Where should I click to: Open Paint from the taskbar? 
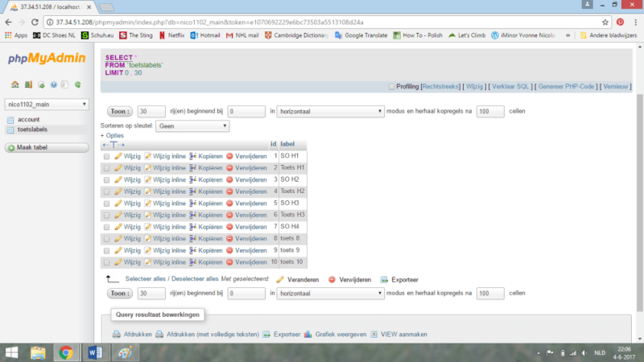[125, 352]
